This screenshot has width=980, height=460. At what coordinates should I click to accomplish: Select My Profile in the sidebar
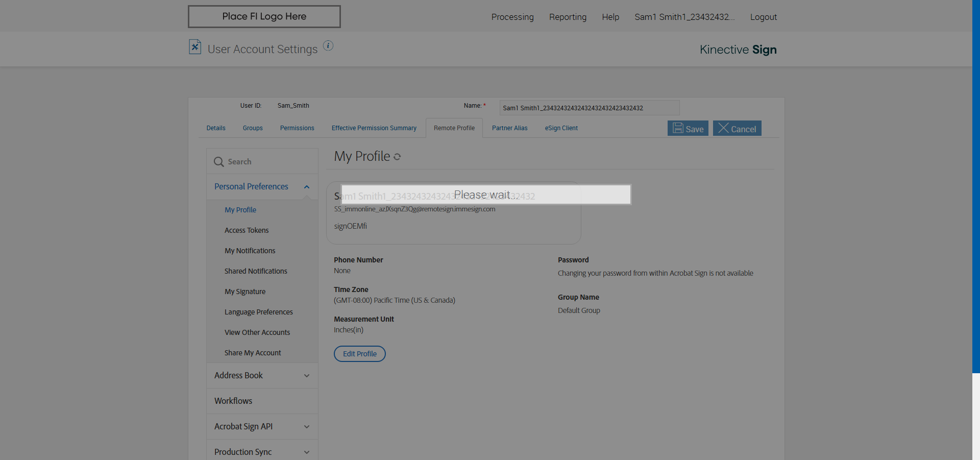[x=240, y=210]
